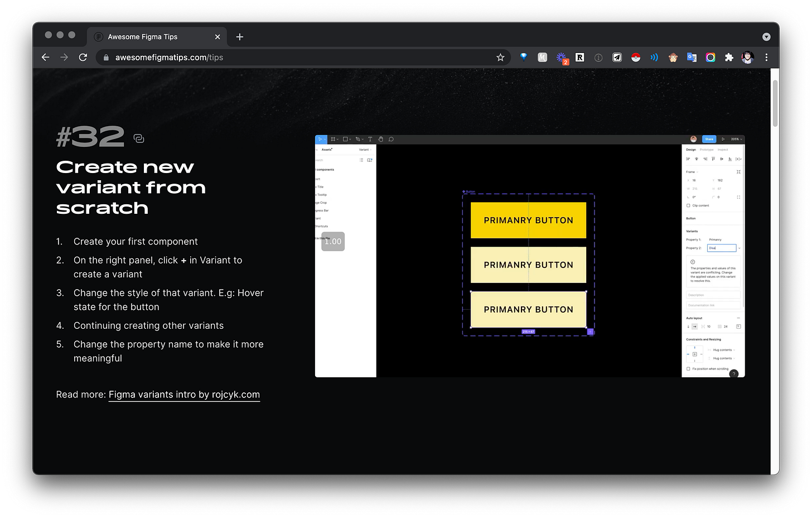
Task: Select the Pen tool in Figma
Action: tap(359, 139)
